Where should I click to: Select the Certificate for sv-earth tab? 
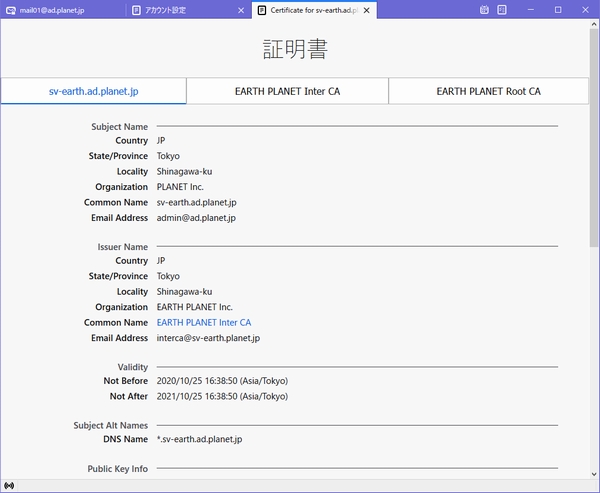pyautogui.click(x=314, y=10)
